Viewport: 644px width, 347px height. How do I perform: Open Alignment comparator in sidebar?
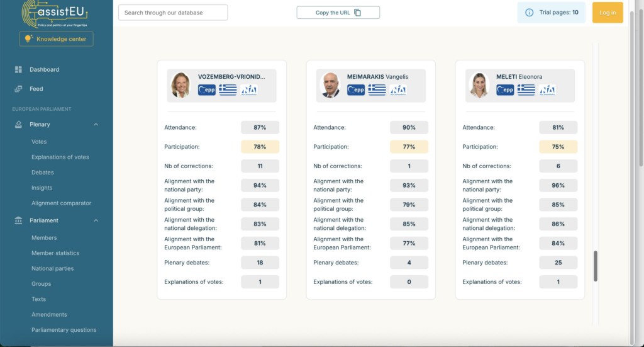(x=61, y=203)
